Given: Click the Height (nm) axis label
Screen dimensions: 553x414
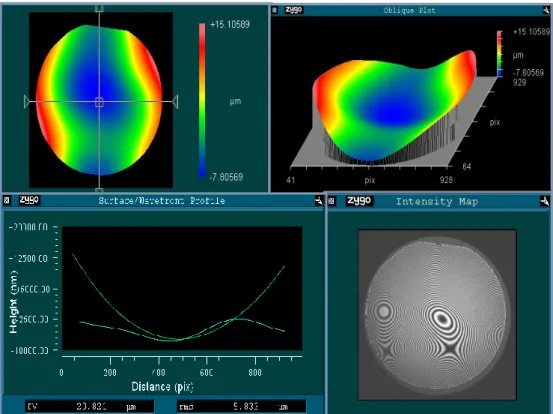Looking at the screenshot, I should pyautogui.click(x=13, y=302).
